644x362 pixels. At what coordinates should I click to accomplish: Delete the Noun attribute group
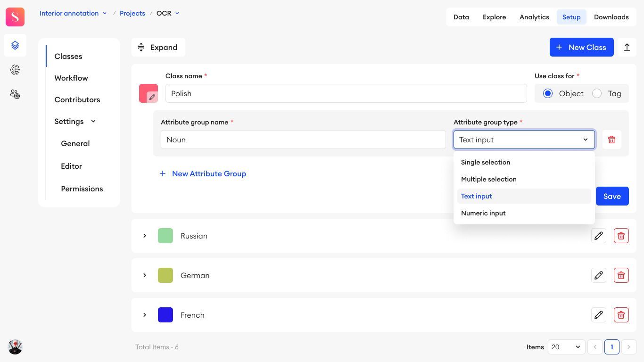click(x=612, y=140)
